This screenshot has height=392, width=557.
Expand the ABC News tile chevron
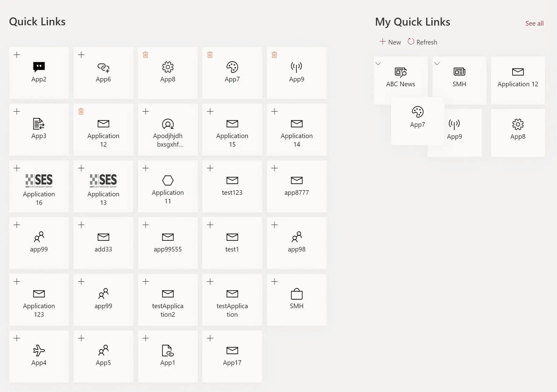coord(378,64)
